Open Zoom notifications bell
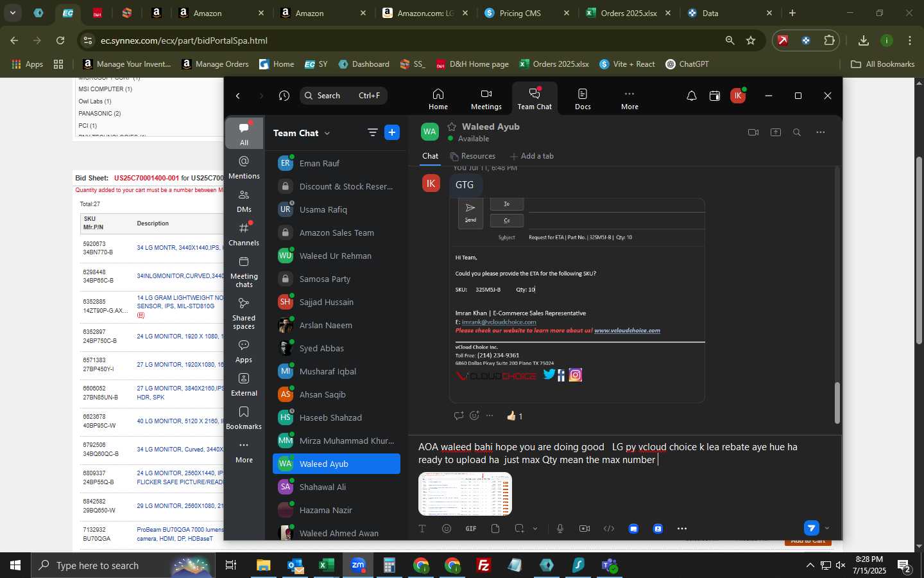 (692, 96)
